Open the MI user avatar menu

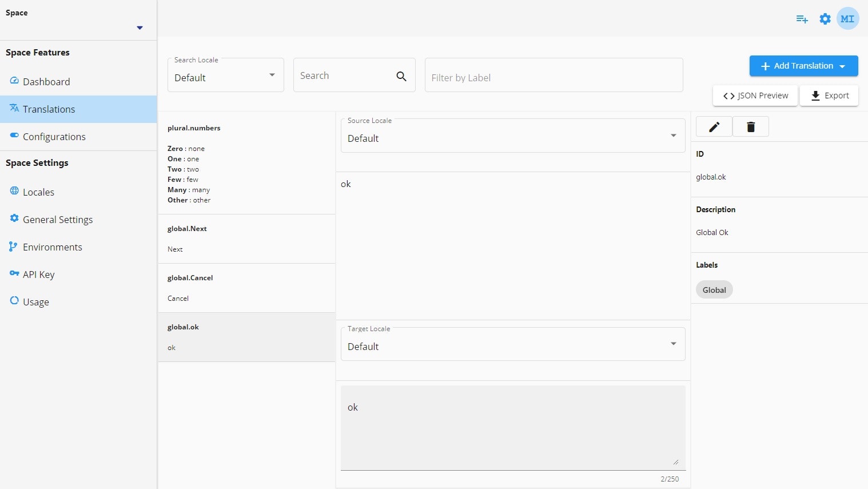coord(847,19)
